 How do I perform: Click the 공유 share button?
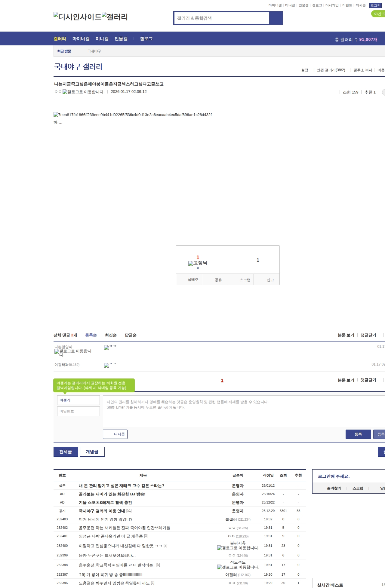coord(215,280)
